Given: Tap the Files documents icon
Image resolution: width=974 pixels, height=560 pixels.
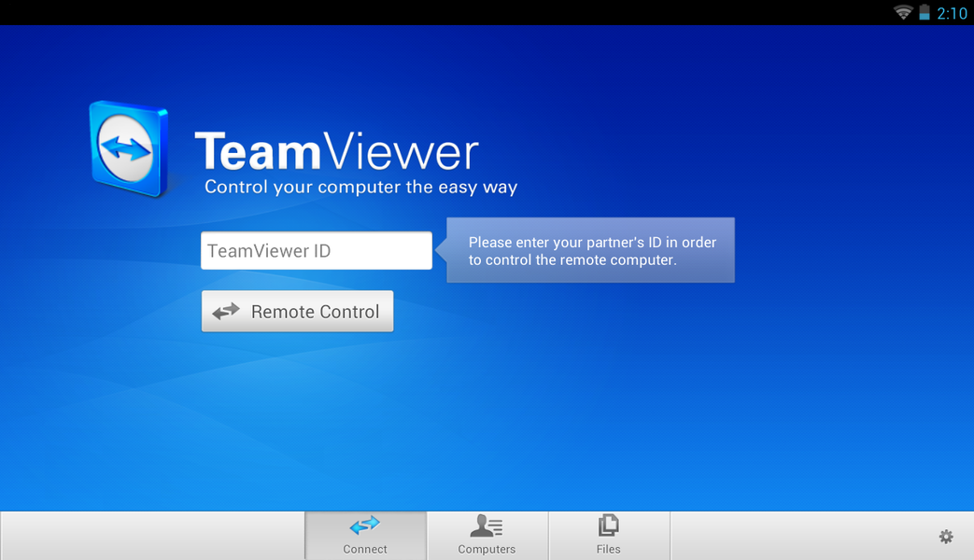Looking at the screenshot, I should coord(609,525).
